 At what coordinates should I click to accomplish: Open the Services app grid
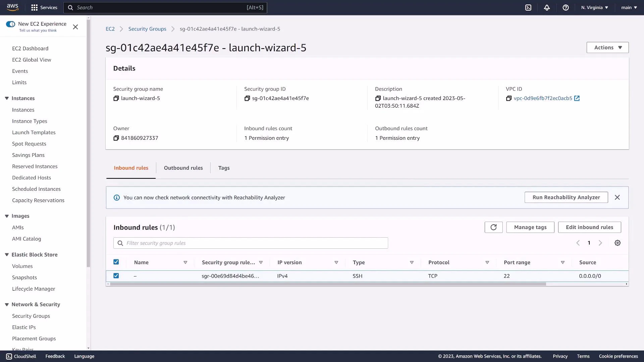(44, 7)
